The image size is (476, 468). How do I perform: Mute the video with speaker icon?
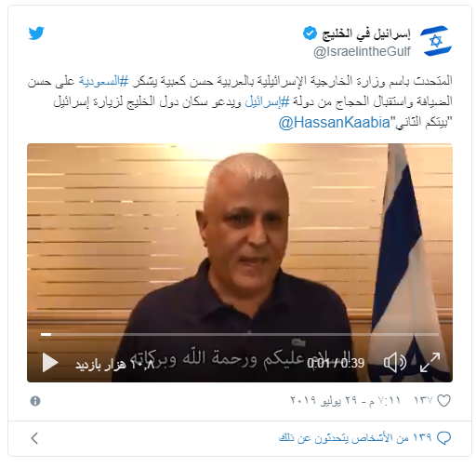pos(395,362)
